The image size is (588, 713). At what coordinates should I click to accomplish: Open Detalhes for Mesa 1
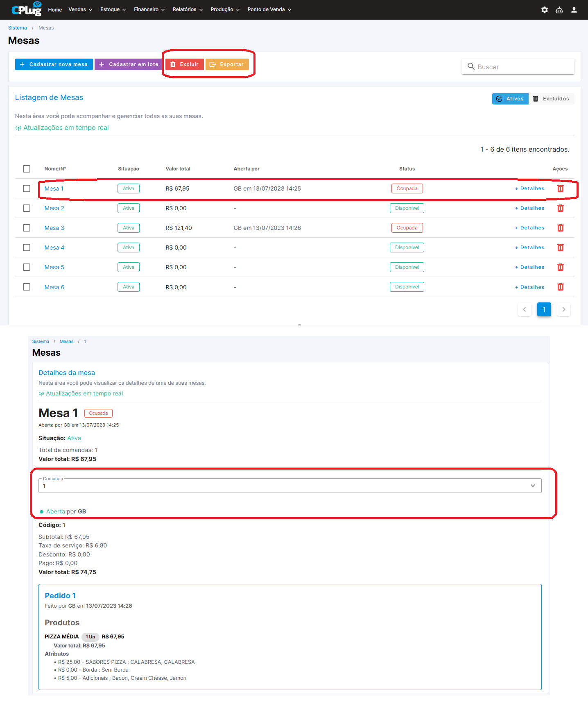[529, 188]
